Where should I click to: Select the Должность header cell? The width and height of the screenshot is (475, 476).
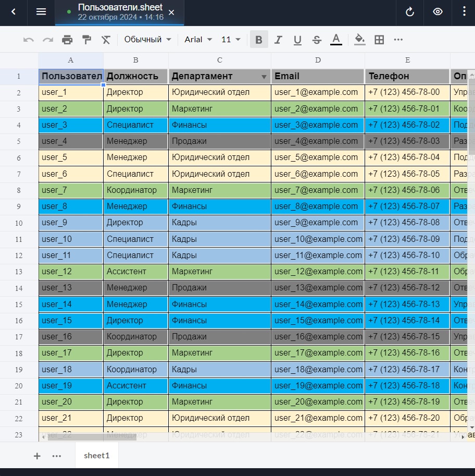[135, 76]
